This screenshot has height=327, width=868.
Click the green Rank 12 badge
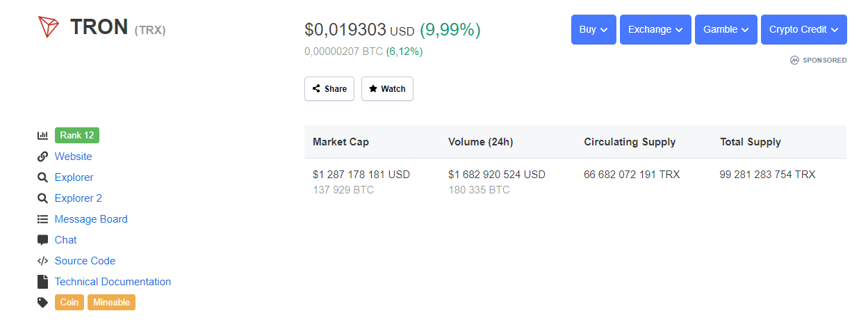pos(77,135)
